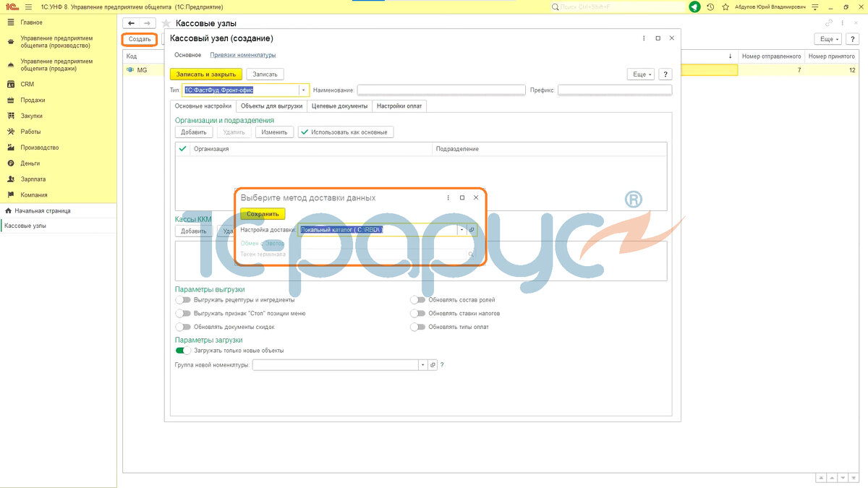
Task: Click Работы tools icon in sidebar
Action: 11,132
